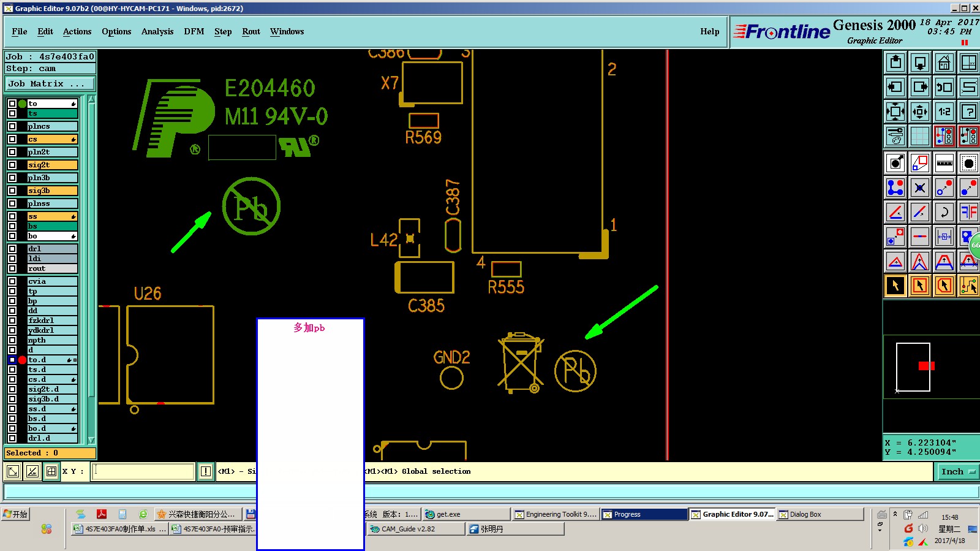
Task: Open CAM_Guide v2.82 from taskbar
Action: pos(416,529)
